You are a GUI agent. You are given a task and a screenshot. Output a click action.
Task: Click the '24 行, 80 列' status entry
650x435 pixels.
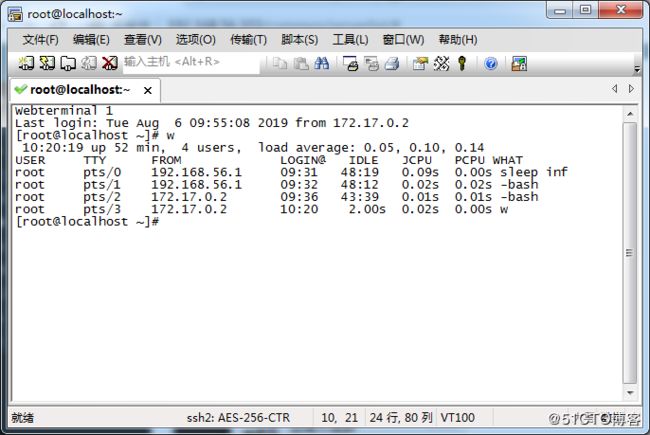pyautogui.click(x=401, y=418)
